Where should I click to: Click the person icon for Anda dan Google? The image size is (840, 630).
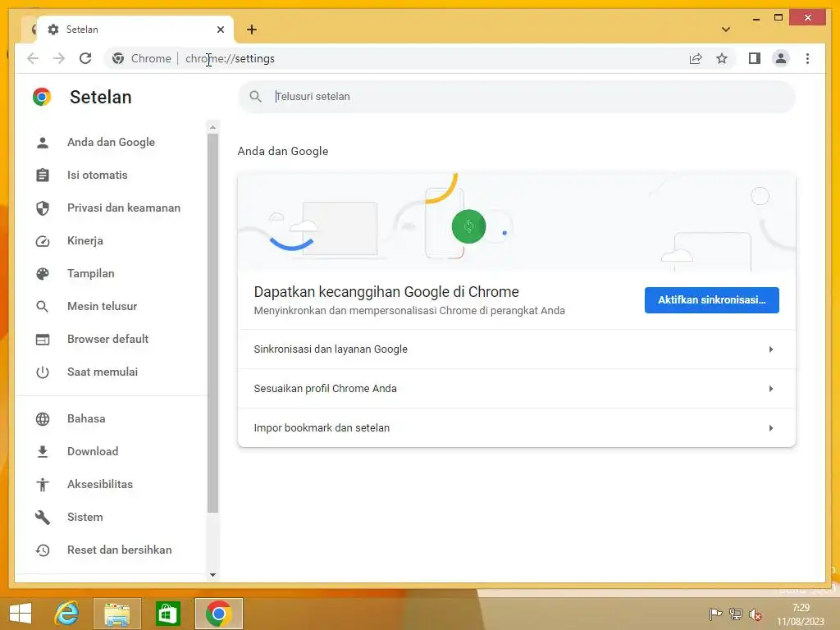coord(43,143)
